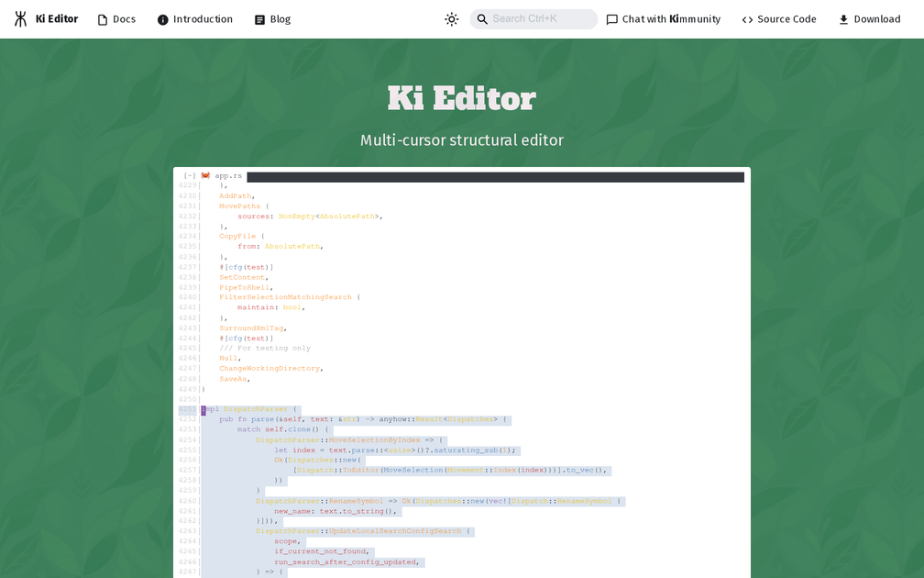Go to the Introduction page
Image resolution: width=924 pixels, height=578 pixels.
195,19
